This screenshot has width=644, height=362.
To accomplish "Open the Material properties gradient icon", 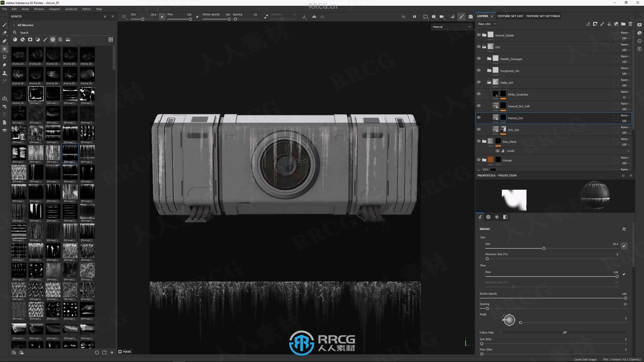I will pos(505,217).
